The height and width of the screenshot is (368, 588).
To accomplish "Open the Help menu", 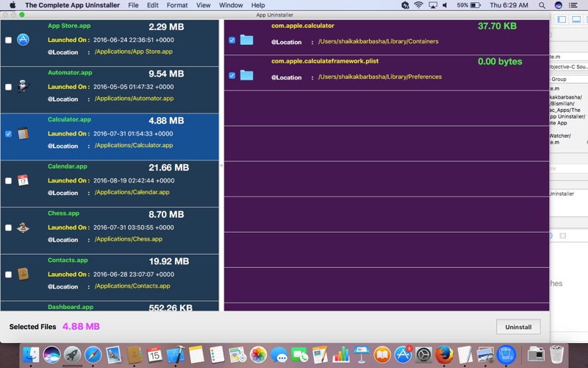I will click(258, 5).
